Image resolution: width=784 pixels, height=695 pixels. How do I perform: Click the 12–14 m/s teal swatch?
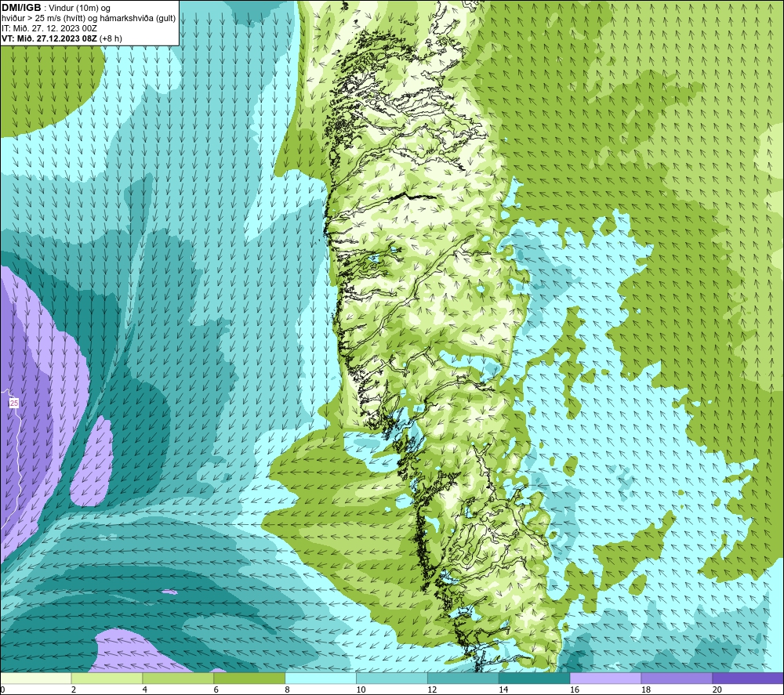tap(463, 678)
